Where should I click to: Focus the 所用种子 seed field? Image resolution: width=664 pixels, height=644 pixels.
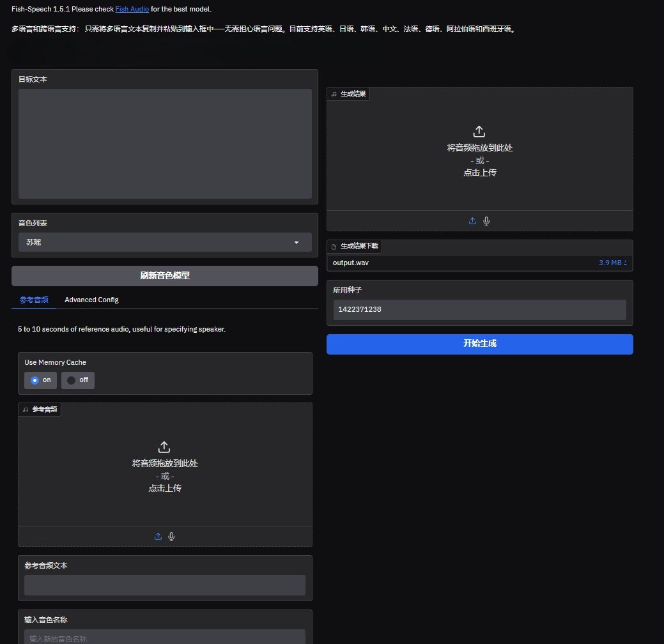click(x=479, y=310)
